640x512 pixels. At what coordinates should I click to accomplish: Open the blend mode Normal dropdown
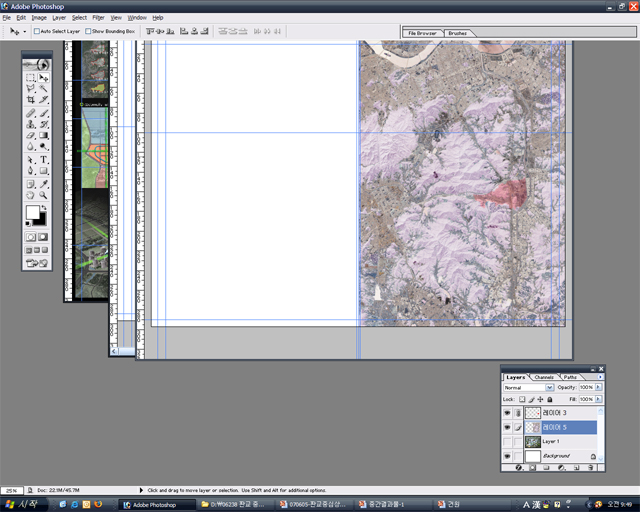(529, 387)
